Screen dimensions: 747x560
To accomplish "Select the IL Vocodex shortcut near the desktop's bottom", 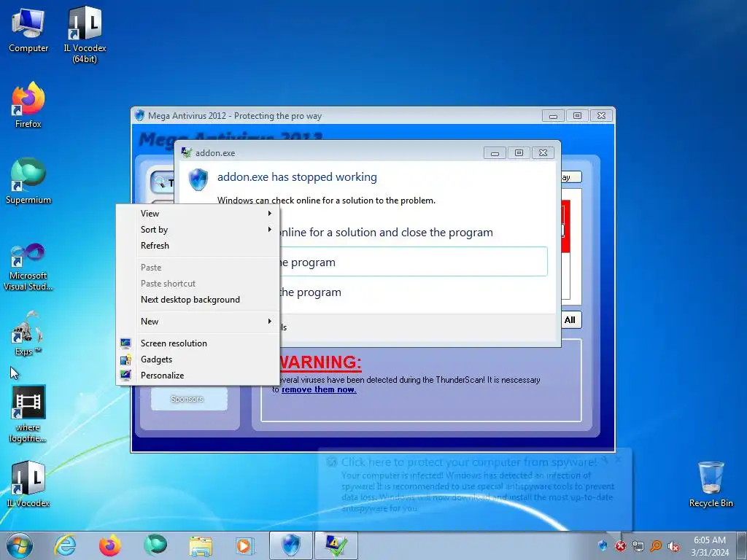I will click(28, 484).
